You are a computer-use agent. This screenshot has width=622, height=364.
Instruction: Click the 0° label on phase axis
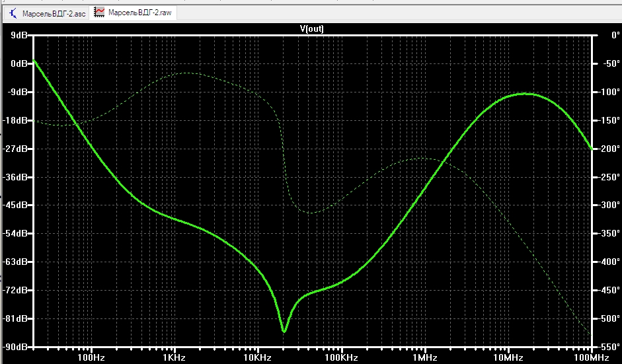coord(615,35)
